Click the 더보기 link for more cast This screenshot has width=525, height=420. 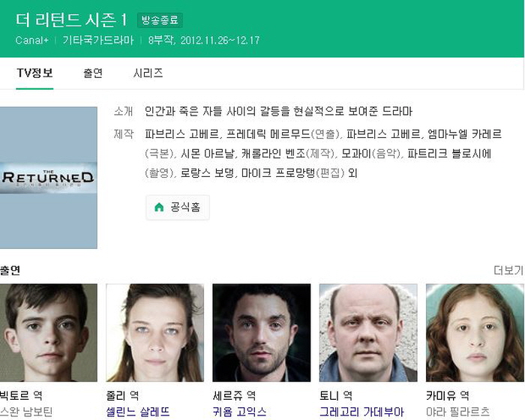click(508, 270)
